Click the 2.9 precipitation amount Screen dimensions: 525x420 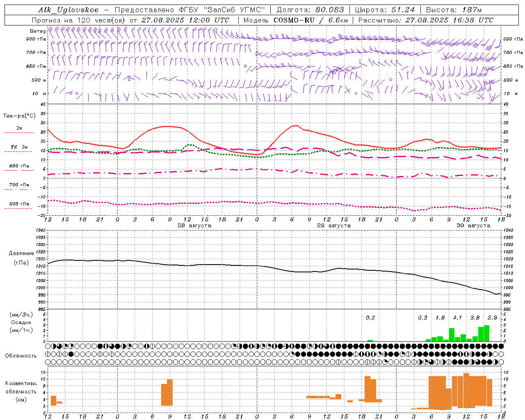[492, 317]
